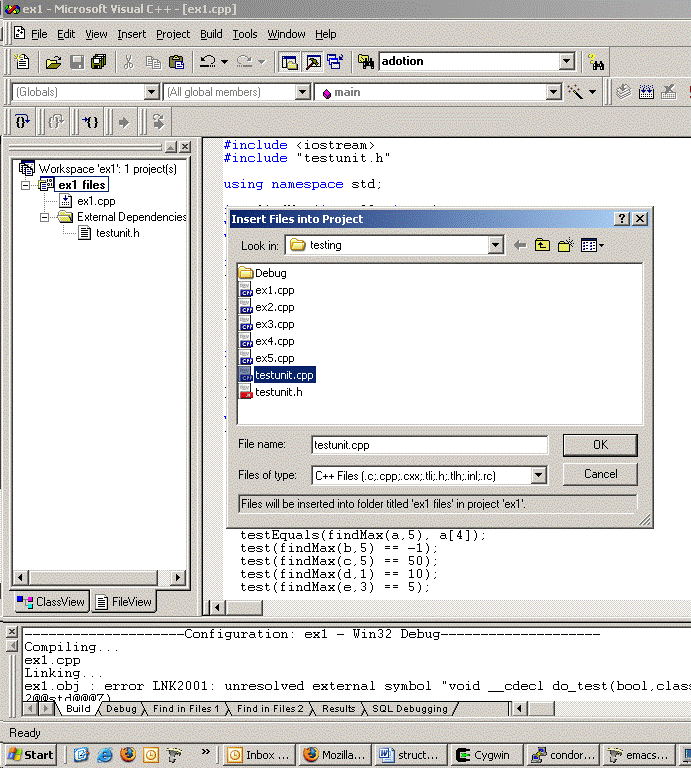Click workspace pane right scroll arrow
The height and width of the screenshot is (768, 691).
click(x=178, y=577)
